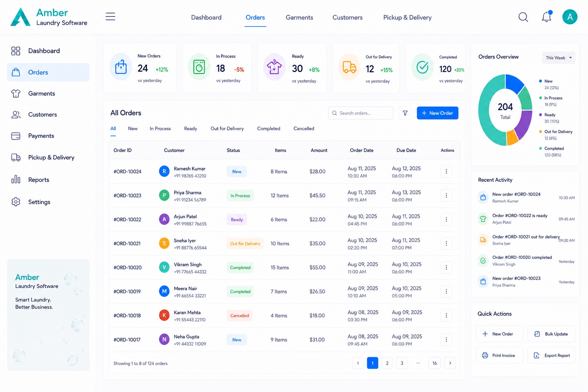Click the Export Report quick action
Viewport: 588px width, 392px height.
tap(551, 355)
